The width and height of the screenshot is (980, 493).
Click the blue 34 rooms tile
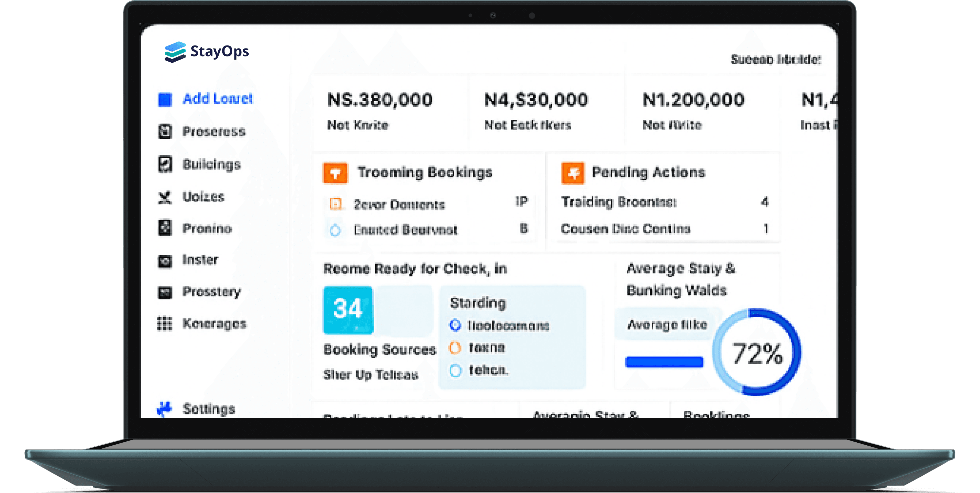click(348, 310)
